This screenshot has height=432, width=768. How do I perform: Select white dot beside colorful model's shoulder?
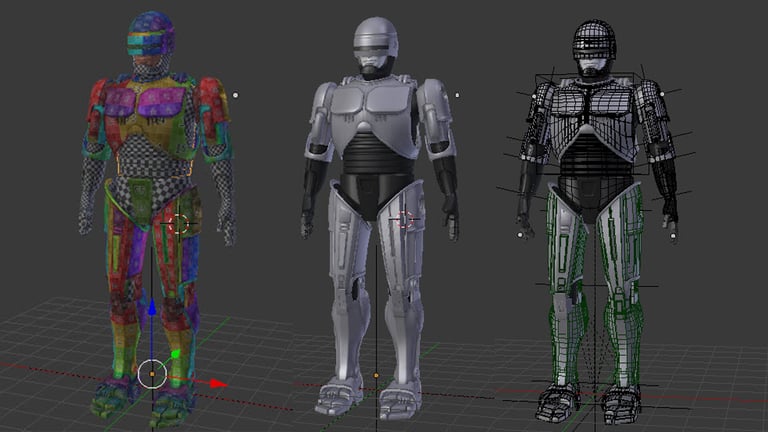pyautogui.click(x=236, y=95)
